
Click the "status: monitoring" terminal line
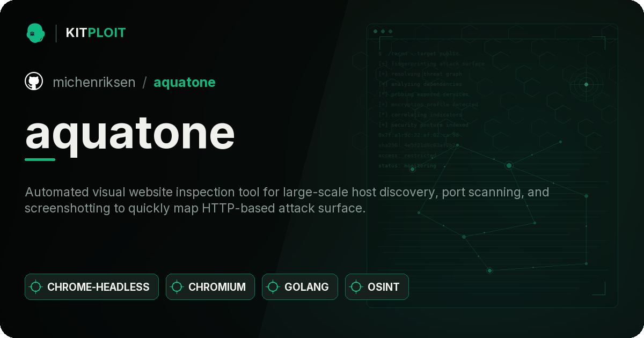407,166
